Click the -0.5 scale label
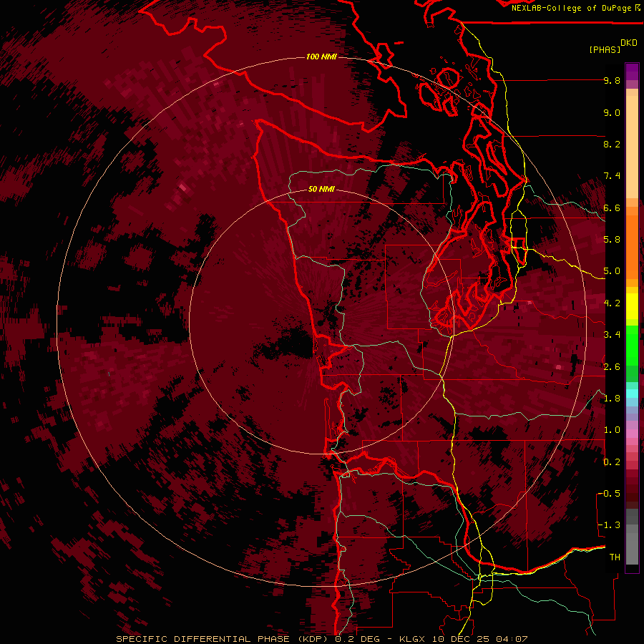Image resolution: width=644 pixels, height=644 pixels. 609,494
